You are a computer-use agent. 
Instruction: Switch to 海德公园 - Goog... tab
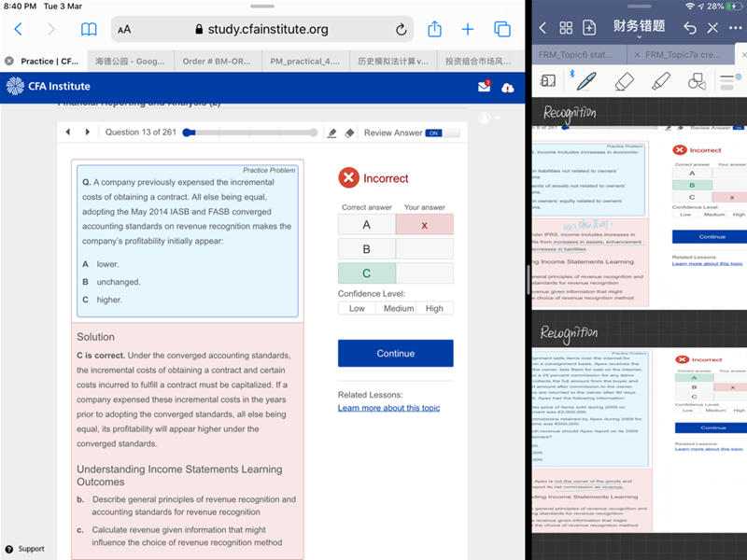click(x=130, y=61)
